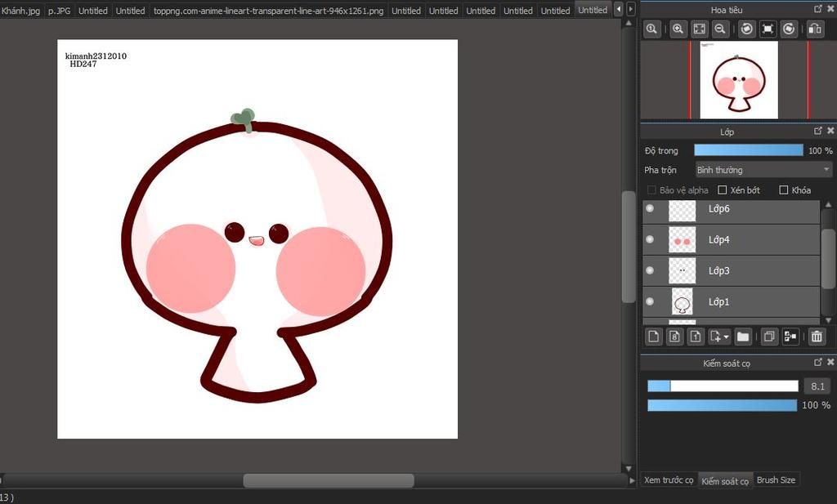
Task: Adjust the Độ trong layer opacity slider
Action: tap(749, 150)
